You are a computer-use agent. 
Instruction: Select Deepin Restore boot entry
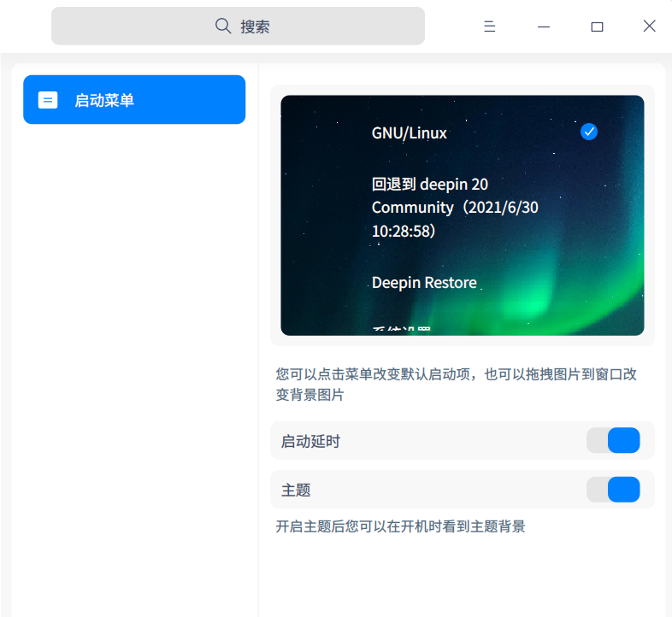(x=424, y=282)
